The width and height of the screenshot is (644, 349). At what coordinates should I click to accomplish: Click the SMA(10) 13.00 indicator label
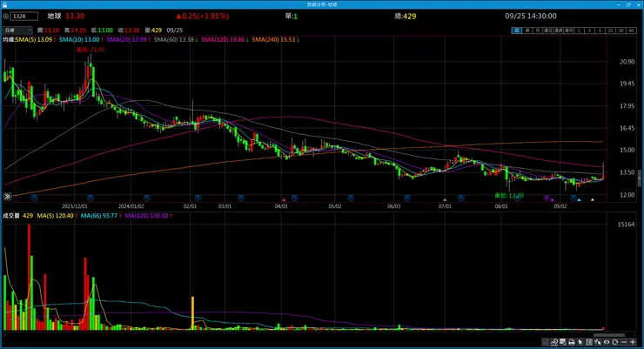pyautogui.click(x=79, y=40)
